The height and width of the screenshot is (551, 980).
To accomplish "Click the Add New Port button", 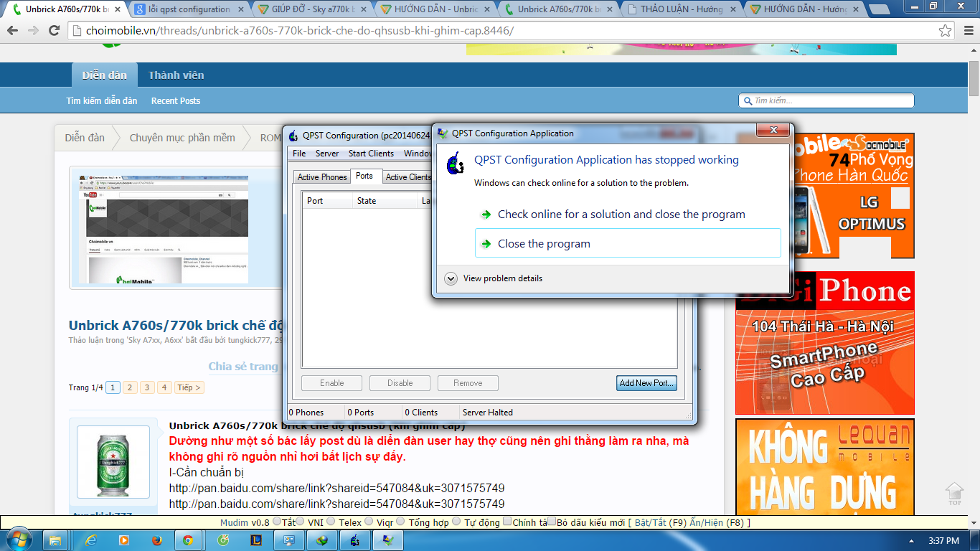I will point(647,383).
